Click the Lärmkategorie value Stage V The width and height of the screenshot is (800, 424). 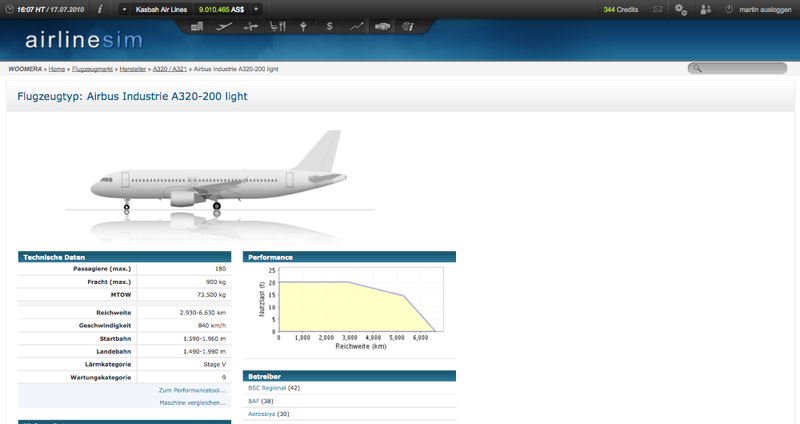tap(214, 365)
